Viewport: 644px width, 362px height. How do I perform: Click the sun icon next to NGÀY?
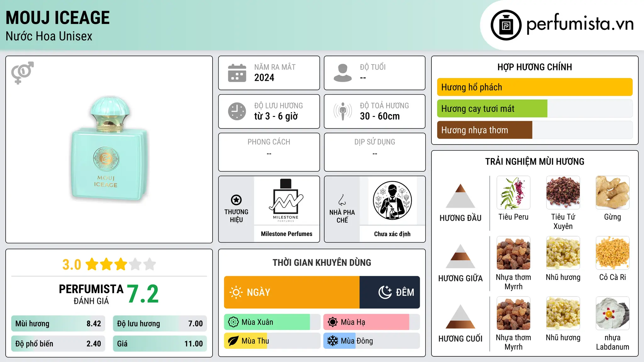[x=236, y=292]
